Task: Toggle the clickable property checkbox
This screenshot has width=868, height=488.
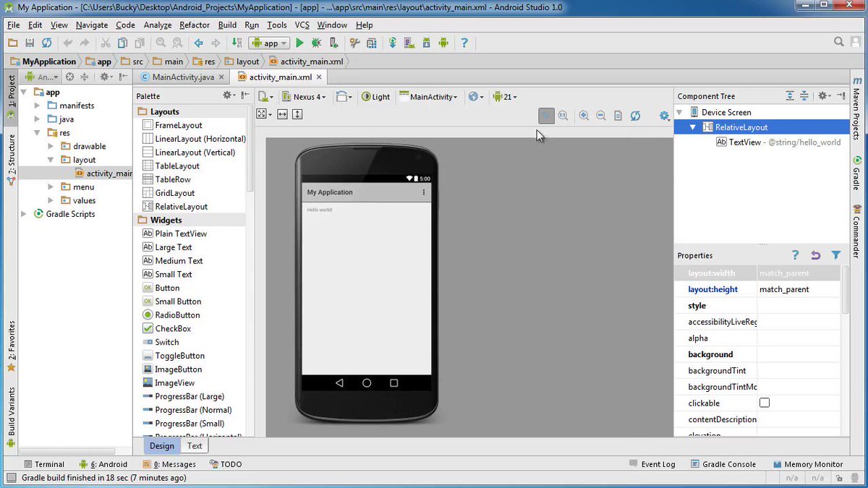Action: pyautogui.click(x=765, y=403)
